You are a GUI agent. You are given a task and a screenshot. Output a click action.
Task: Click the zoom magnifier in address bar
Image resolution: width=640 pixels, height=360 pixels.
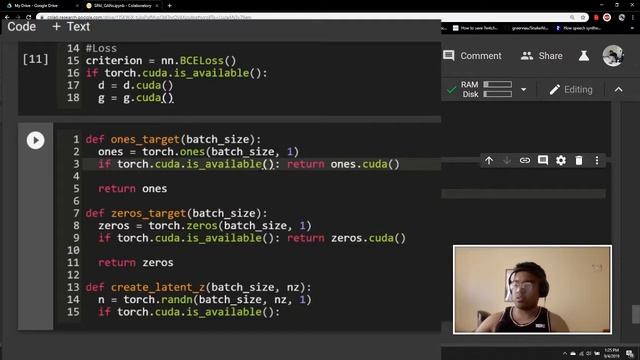click(x=572, y=17)
